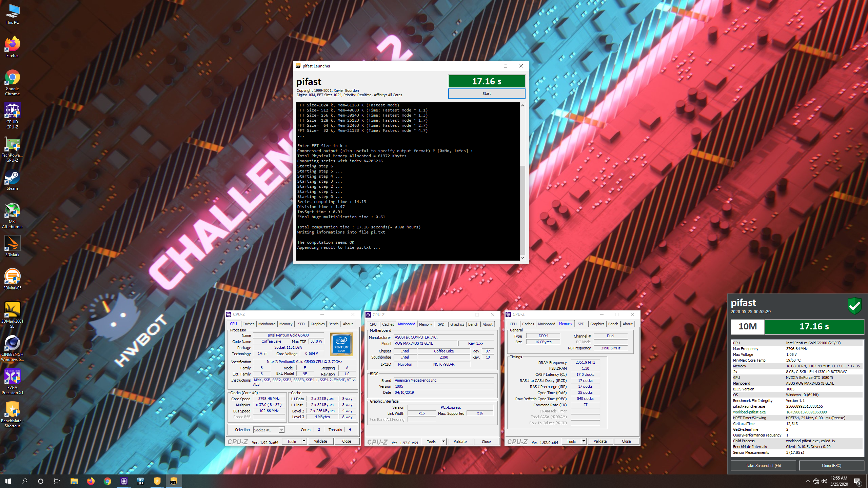868x488 pixels.
Task: Click the 10M digits label in BenchMate panel
Action: [x=748, y=327]
